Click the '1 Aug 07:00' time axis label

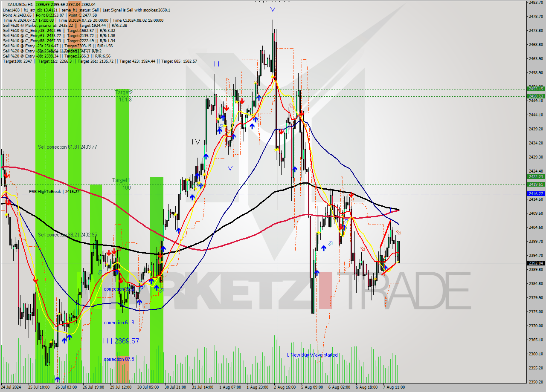pyautogui.click(x=229, y=387)
